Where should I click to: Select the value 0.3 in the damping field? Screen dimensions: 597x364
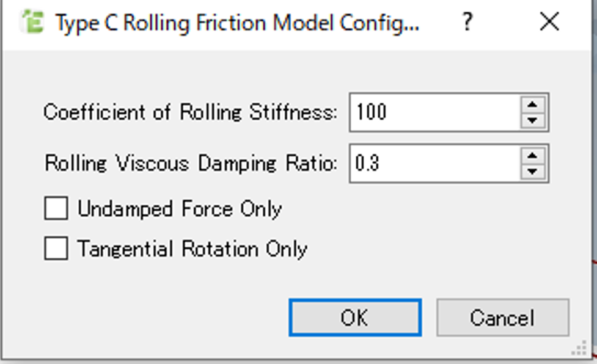click(367, 163)
